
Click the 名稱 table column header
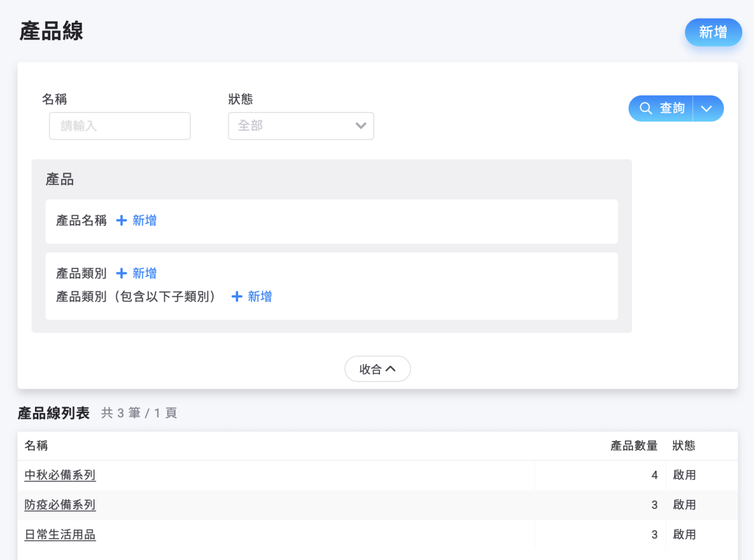click(36, 446)
